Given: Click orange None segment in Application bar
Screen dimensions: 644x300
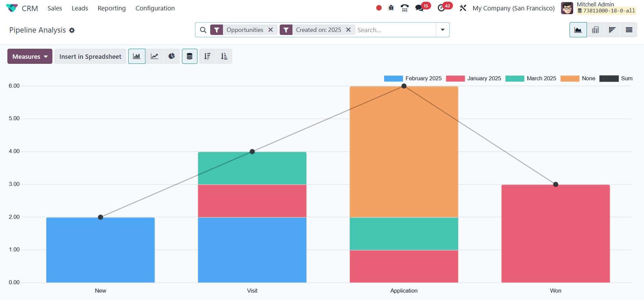Looking at the screenshot, I should click(x=404, y=152).
